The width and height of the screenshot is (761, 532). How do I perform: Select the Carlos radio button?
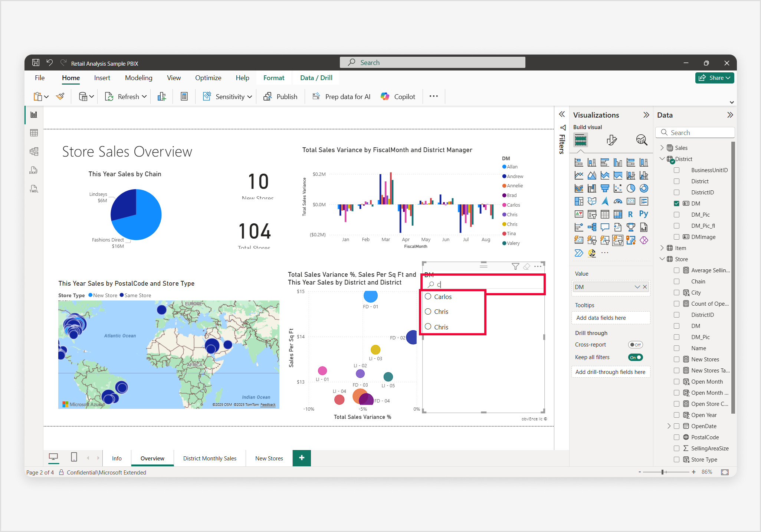(428, 296)
